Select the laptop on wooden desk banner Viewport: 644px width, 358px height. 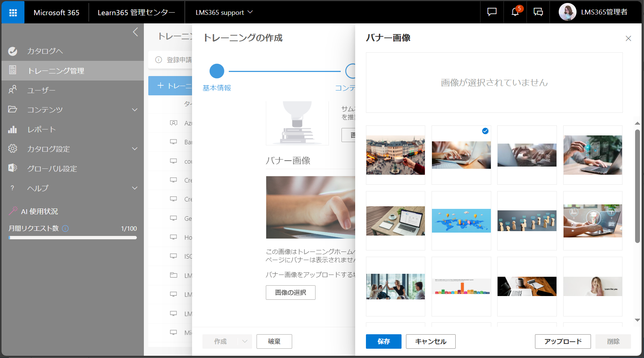(x=396, y=221)
